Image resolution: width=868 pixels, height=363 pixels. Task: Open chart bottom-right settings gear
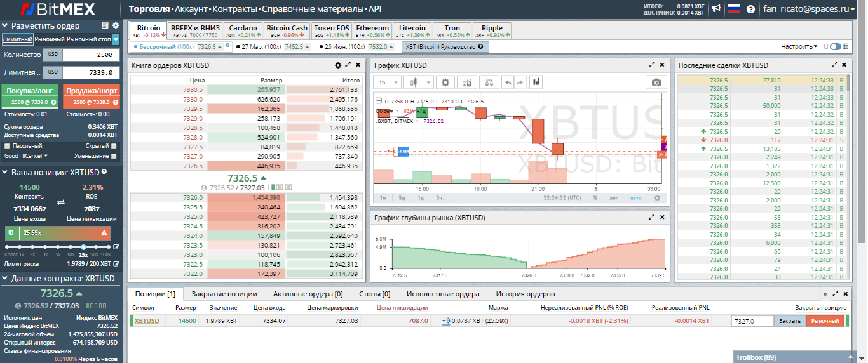[657, 197]
